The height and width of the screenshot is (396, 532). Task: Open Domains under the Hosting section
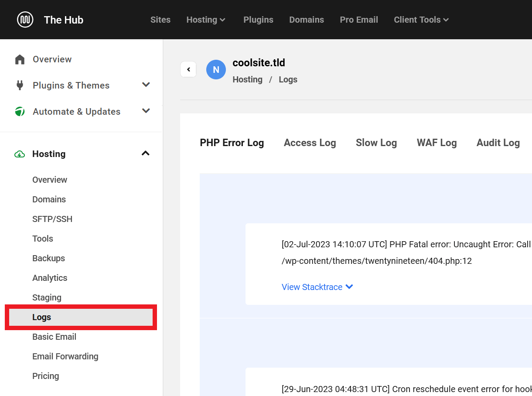(x=49, y=199)
